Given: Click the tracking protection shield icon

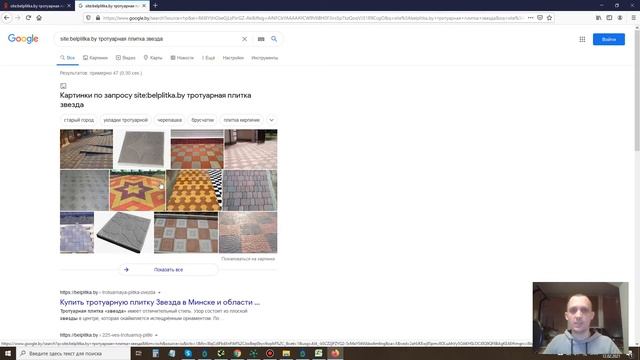Looking at the screenshot, I should 89,18.
